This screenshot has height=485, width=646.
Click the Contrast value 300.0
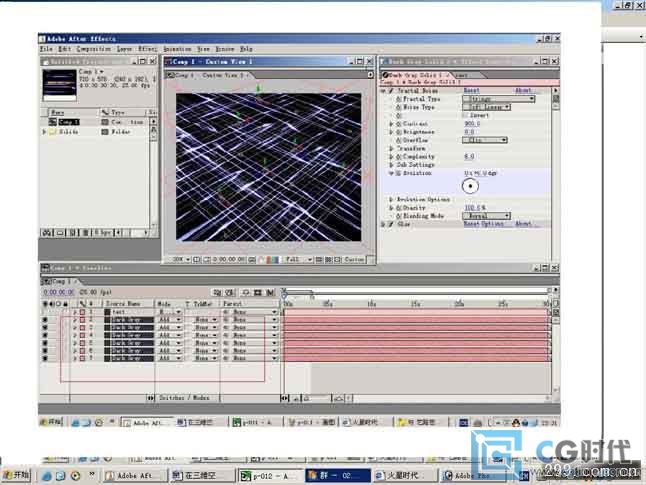pyautogui.click(x=472, y=124)
